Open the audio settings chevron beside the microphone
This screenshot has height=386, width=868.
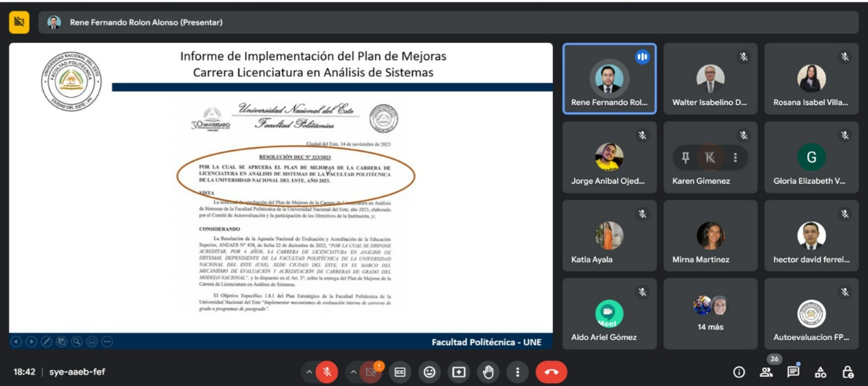309,372
